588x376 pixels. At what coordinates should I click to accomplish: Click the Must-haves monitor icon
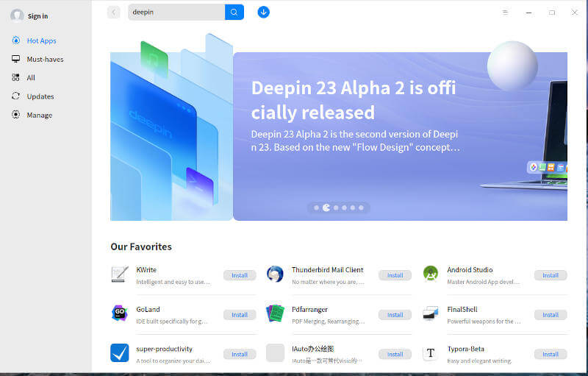pyautogui.click(x=15, y=59)
